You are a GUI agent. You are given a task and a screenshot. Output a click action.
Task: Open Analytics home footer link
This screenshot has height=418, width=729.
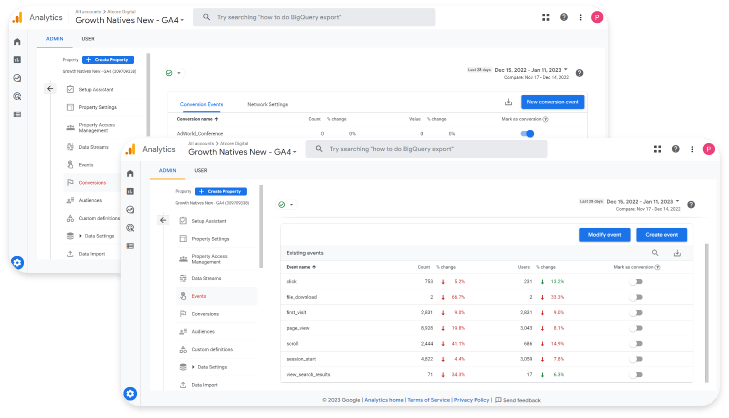pyautogui.click(x=384, y=400)
